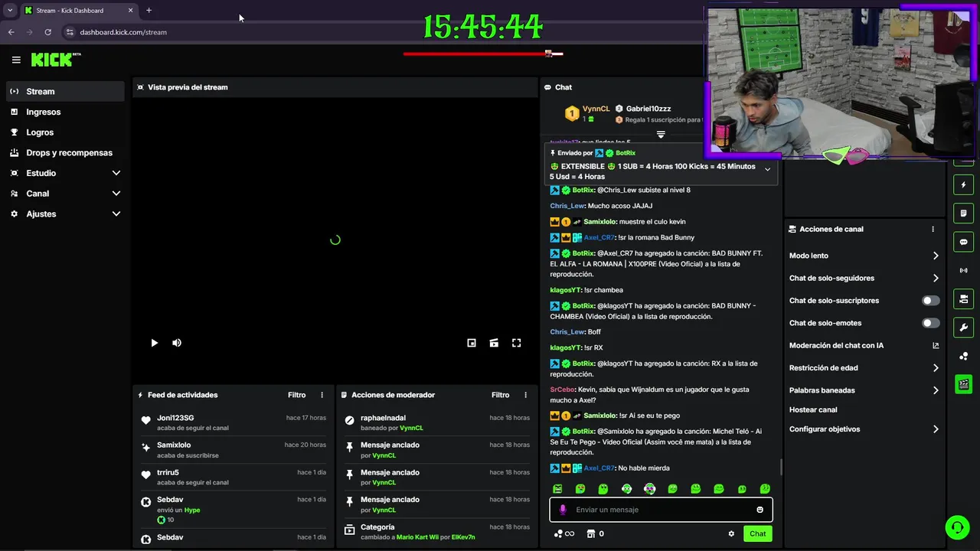Open Filtro in Feed de actividades

tap(297, 395)
